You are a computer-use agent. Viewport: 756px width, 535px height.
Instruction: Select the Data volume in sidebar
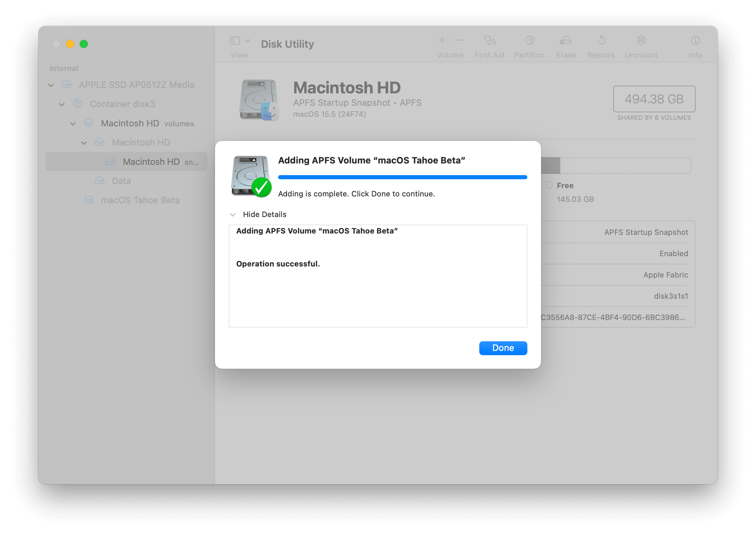(x=121, y=181)
